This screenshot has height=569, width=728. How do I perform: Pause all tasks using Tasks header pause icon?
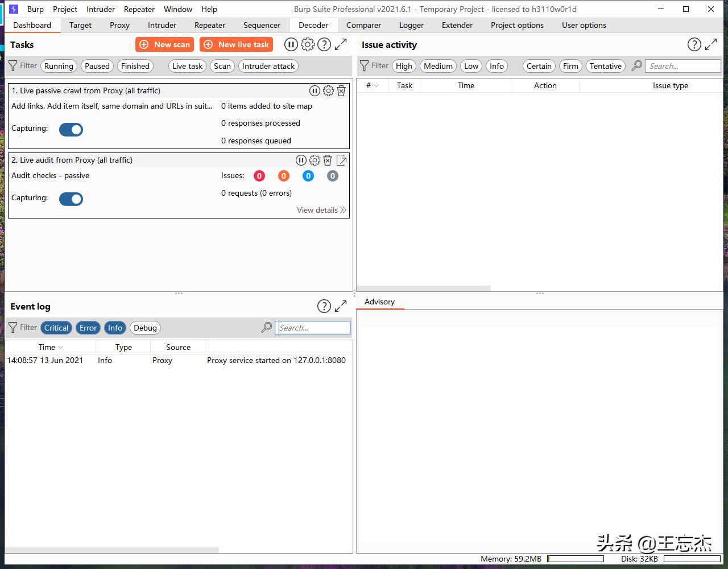pos(291,44)
